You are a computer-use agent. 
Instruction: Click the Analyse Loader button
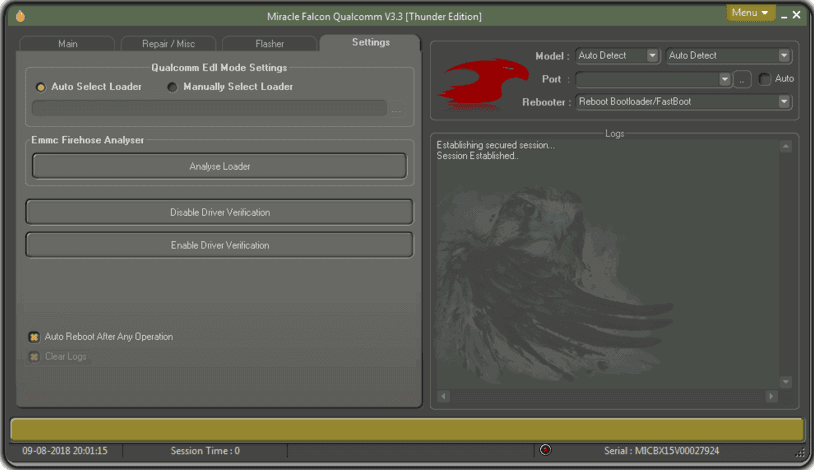pos(220,166)
